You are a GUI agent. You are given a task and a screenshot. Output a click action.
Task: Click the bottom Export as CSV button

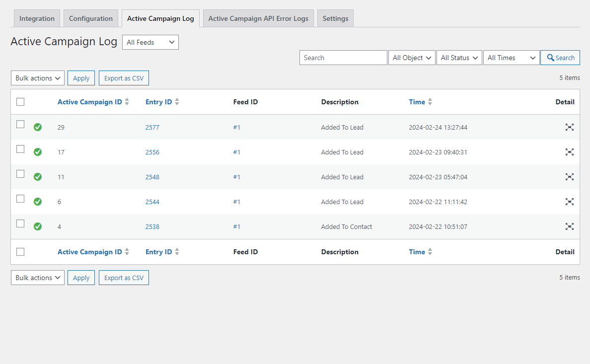coord(124,278)
